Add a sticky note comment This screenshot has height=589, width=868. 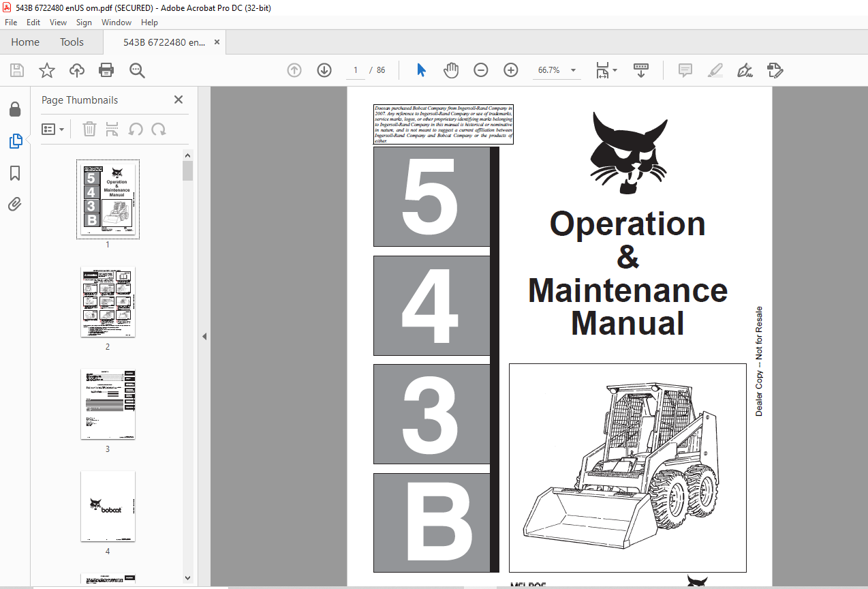[685, 70]
